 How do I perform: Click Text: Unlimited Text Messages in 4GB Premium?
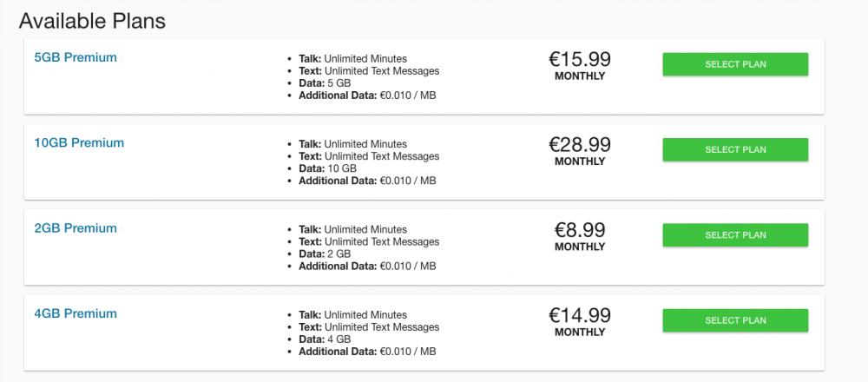click(x=369, y=327)
